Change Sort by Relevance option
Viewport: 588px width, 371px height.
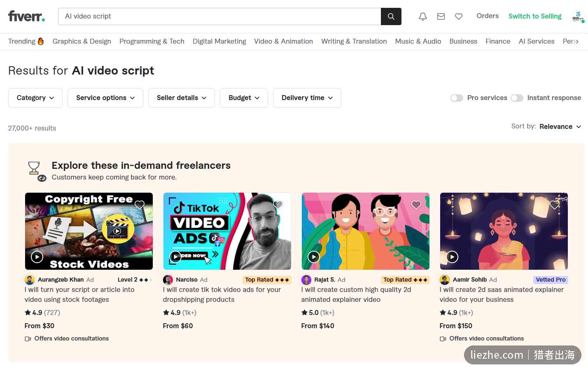[560, 126]
